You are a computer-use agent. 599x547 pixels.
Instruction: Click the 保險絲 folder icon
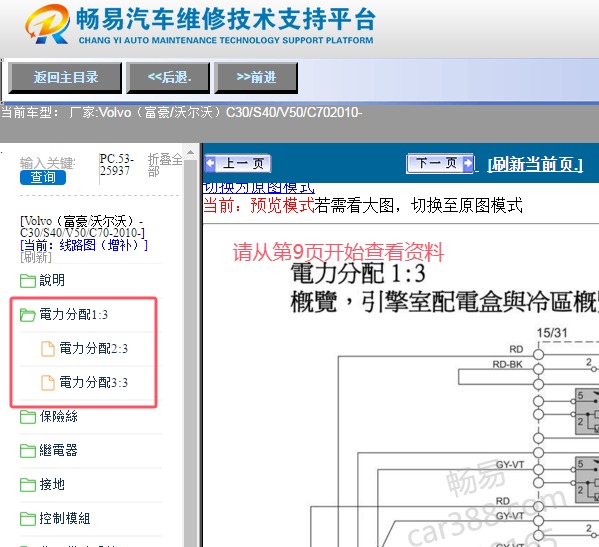pyautogui.click(x=28, y=417)
